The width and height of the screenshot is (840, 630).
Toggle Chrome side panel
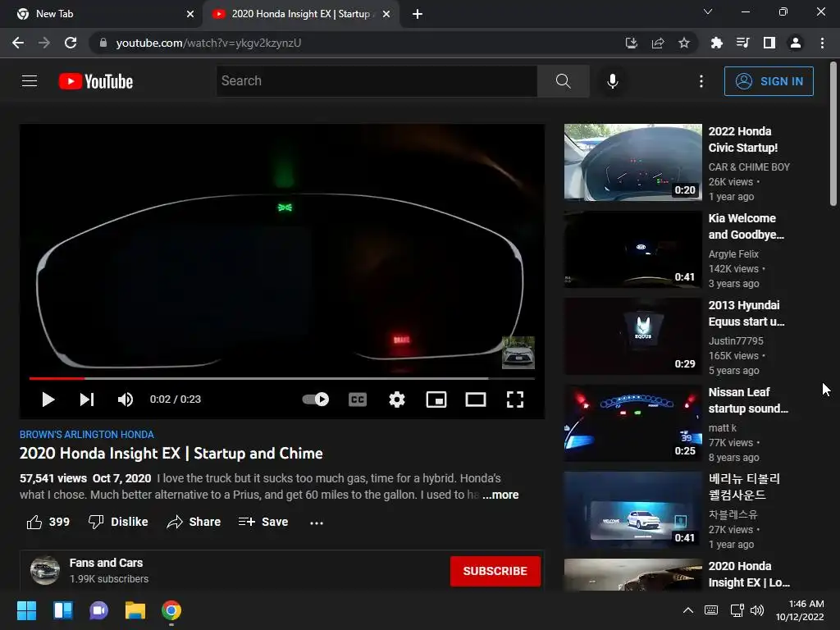point(769,43)
